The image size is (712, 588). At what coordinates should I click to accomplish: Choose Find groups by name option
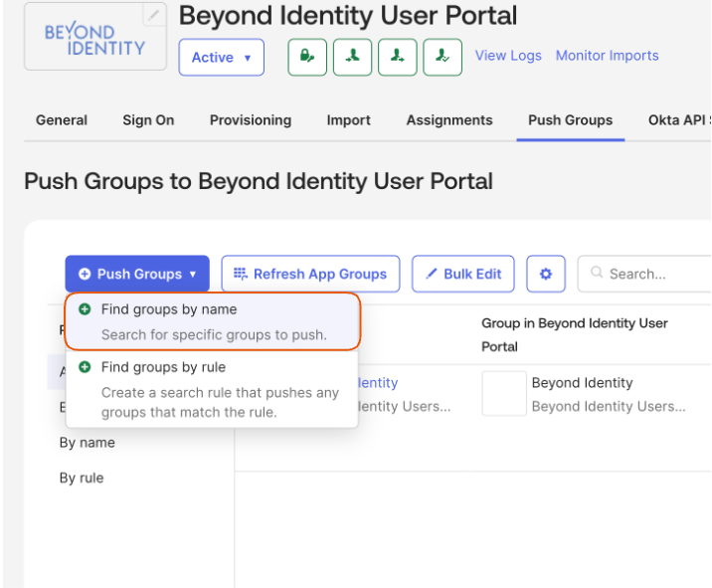pyautogui.click(x=213, y=321)
